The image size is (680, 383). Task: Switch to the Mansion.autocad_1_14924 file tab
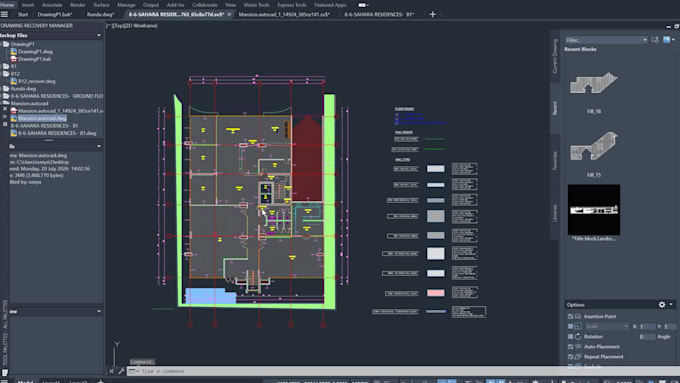coord(284,14)
